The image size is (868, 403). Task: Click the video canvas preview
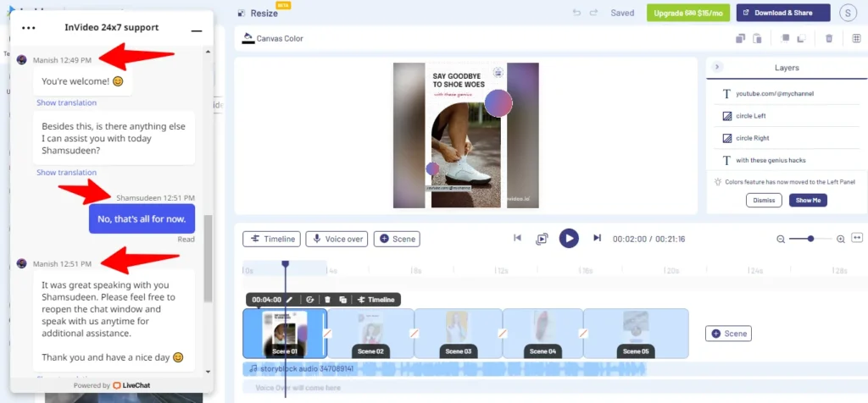(x=466, y=135)
